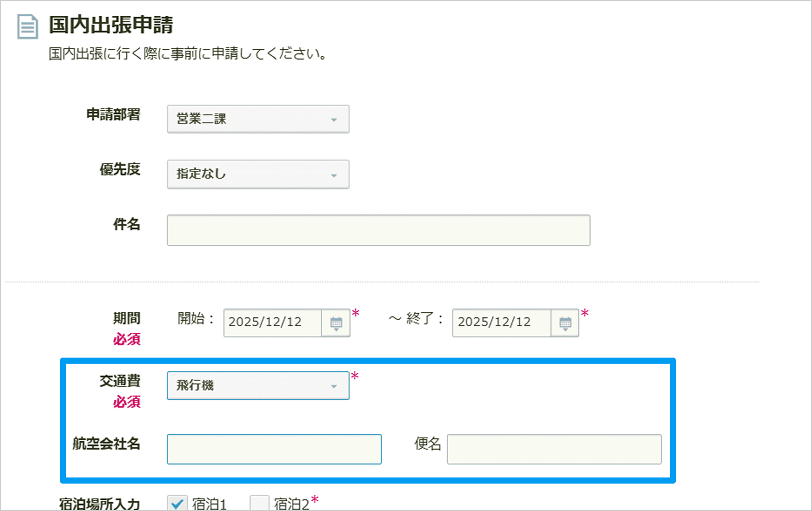This screenshot has width=812, height=511.
Task: Click the 航空会社名 airline name field
Action: pos(274,449)
